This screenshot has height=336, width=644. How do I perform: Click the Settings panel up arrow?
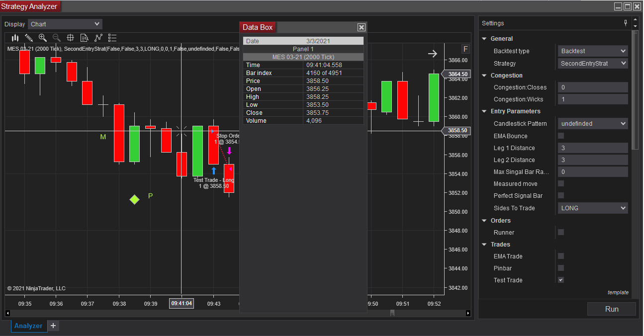635,20
